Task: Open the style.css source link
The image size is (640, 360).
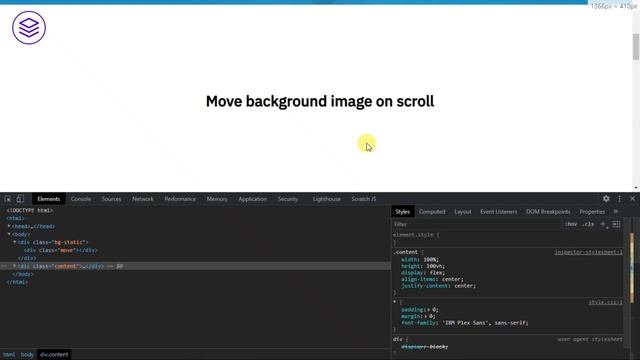Action: 605,302
